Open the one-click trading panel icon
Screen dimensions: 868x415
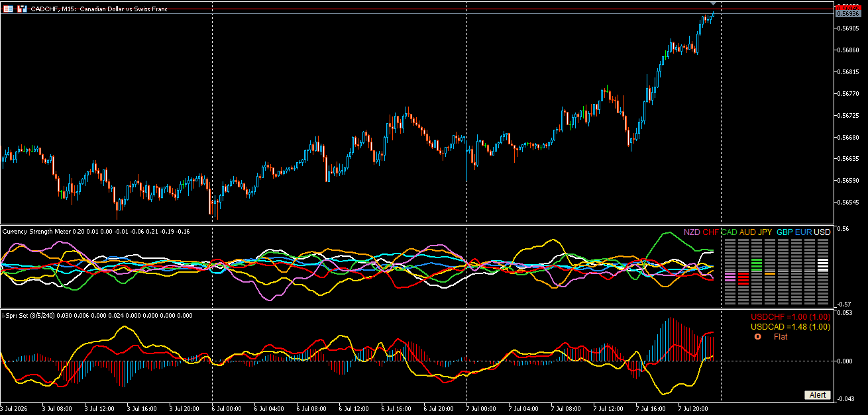pyautogui.click(x=8, y=9)
